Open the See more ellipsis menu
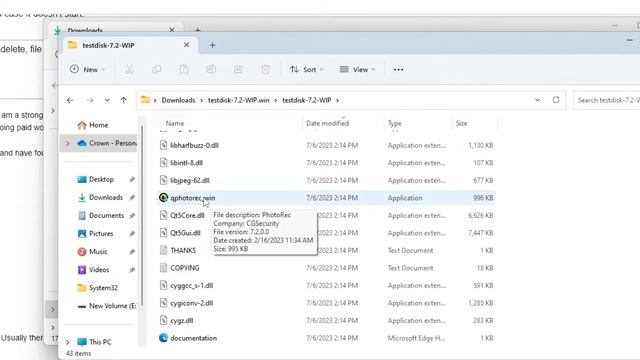 click(x=398, y=69)
